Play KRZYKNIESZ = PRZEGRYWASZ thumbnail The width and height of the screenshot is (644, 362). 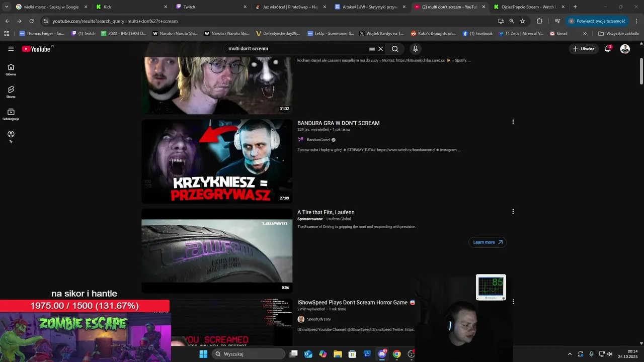pos(217,161)
